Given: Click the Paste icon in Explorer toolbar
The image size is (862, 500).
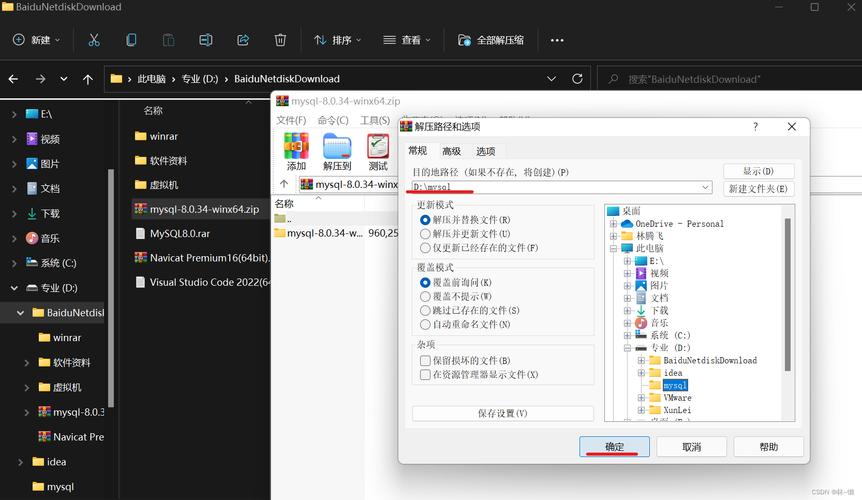Looking at the screenshot, I should (x=168, y=40).
